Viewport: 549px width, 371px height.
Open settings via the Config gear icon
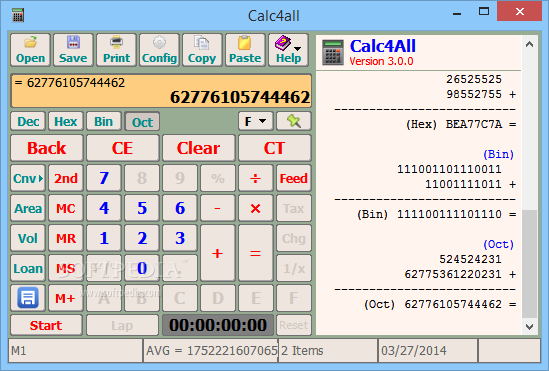coord(159,50)
